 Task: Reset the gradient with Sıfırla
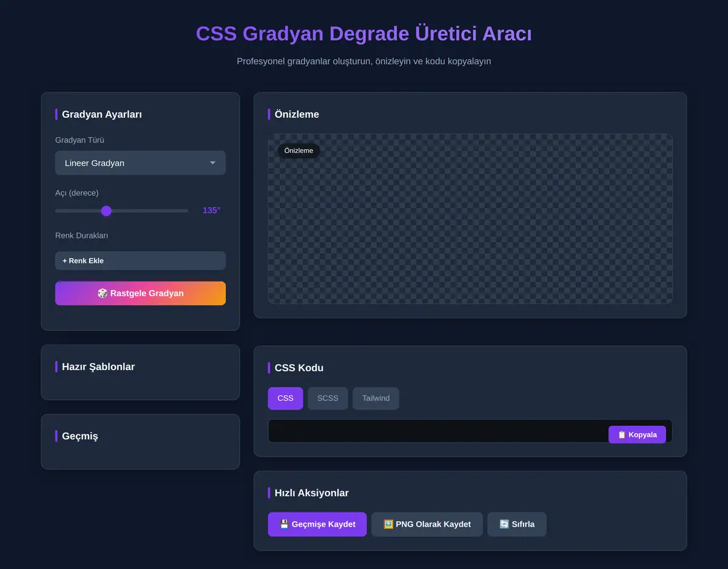(x=517, y=524)
